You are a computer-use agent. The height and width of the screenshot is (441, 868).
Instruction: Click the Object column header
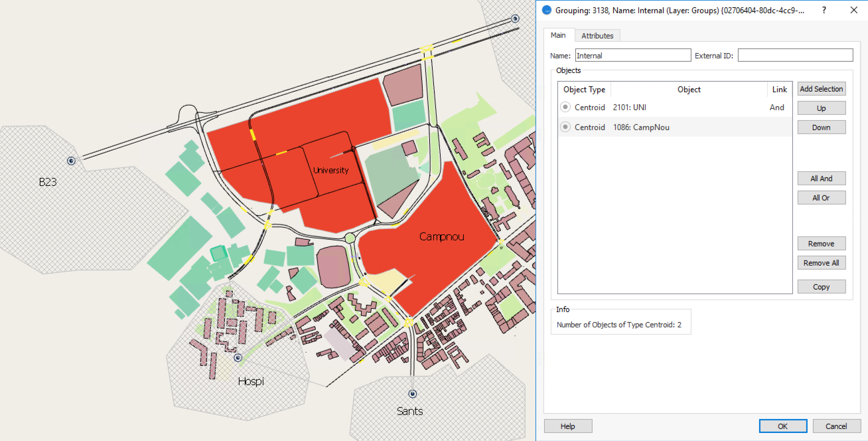(689, 90)
